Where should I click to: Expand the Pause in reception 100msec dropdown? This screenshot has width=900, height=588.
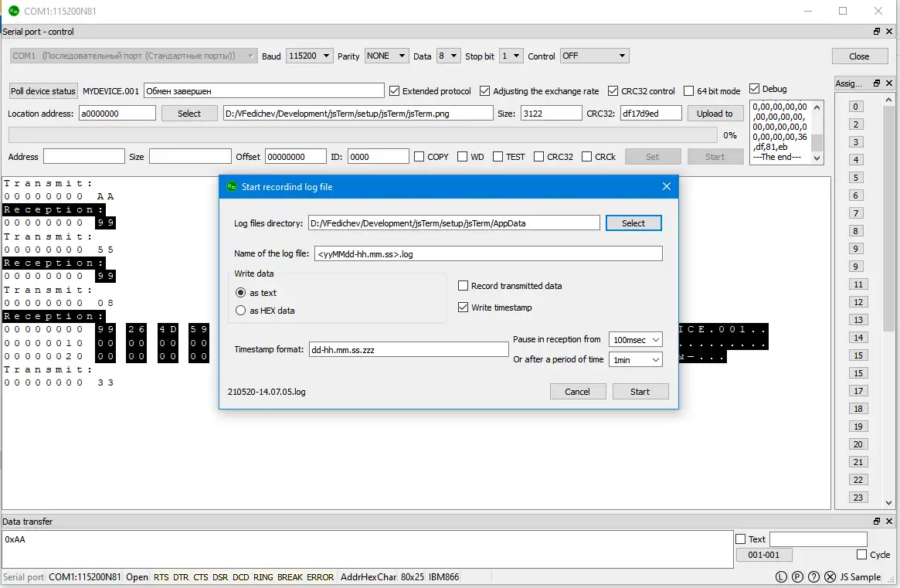[635, 339]
